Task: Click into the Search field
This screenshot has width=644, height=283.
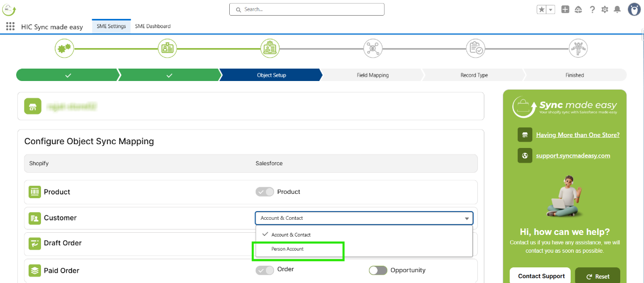Action: (307, 10)
